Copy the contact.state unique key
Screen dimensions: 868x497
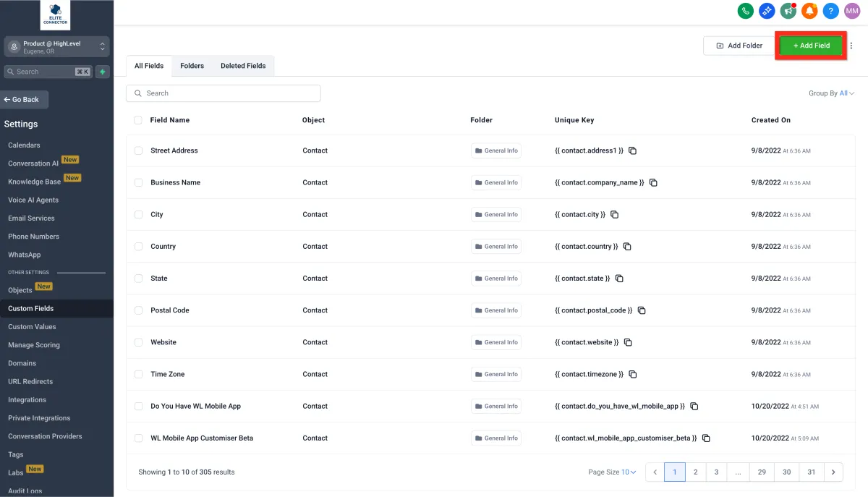(x=619, y=279)
